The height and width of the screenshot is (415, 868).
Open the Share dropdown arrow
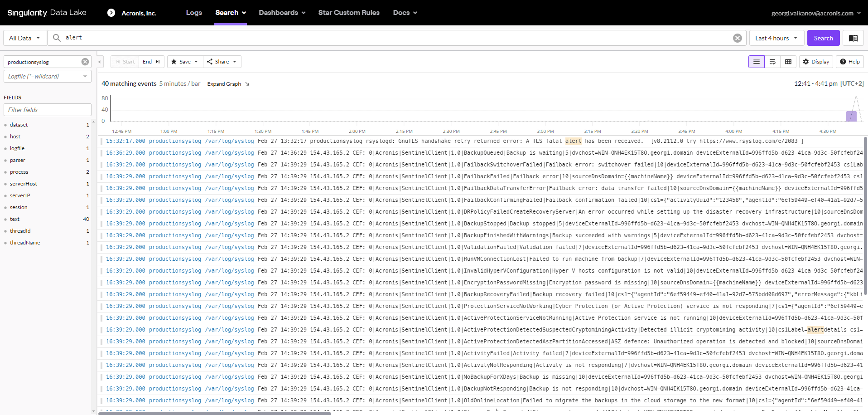235,62
